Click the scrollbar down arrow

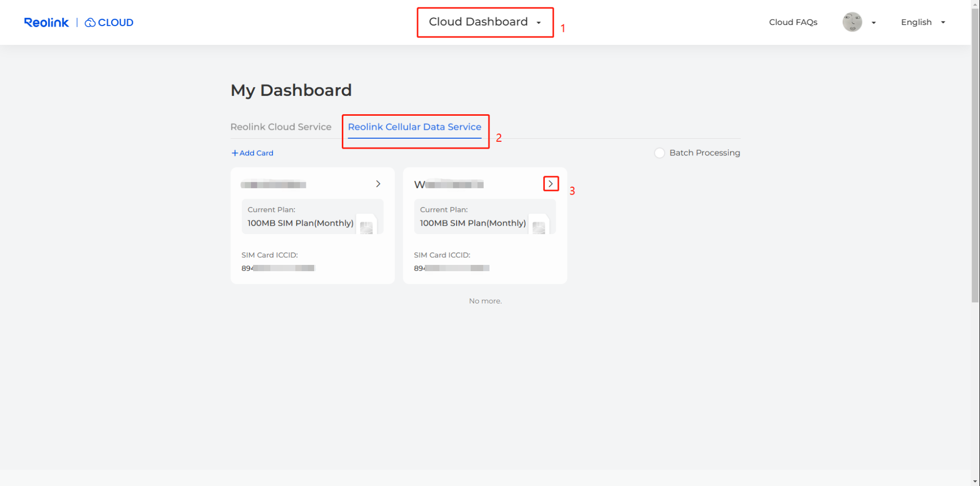(975, 481)
